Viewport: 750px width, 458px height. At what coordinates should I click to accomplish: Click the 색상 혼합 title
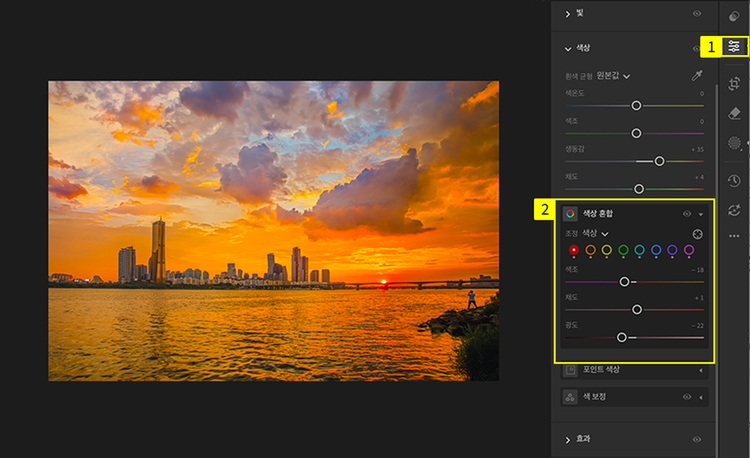(x=598, y=213)
